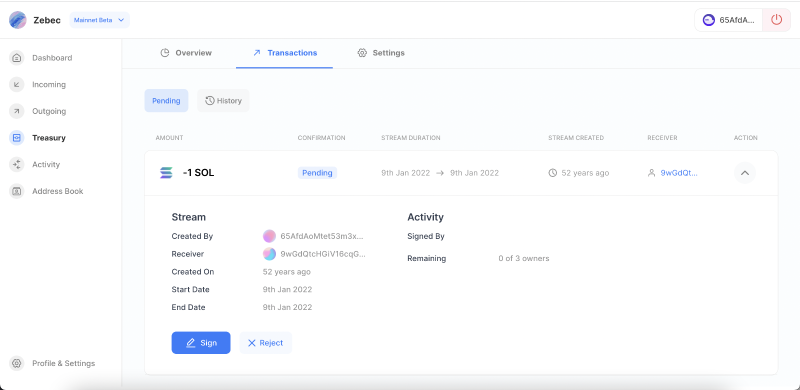The height and width of the screenshot is (390, 800).
Task: Open Profile & Settings
Action: 63,363
